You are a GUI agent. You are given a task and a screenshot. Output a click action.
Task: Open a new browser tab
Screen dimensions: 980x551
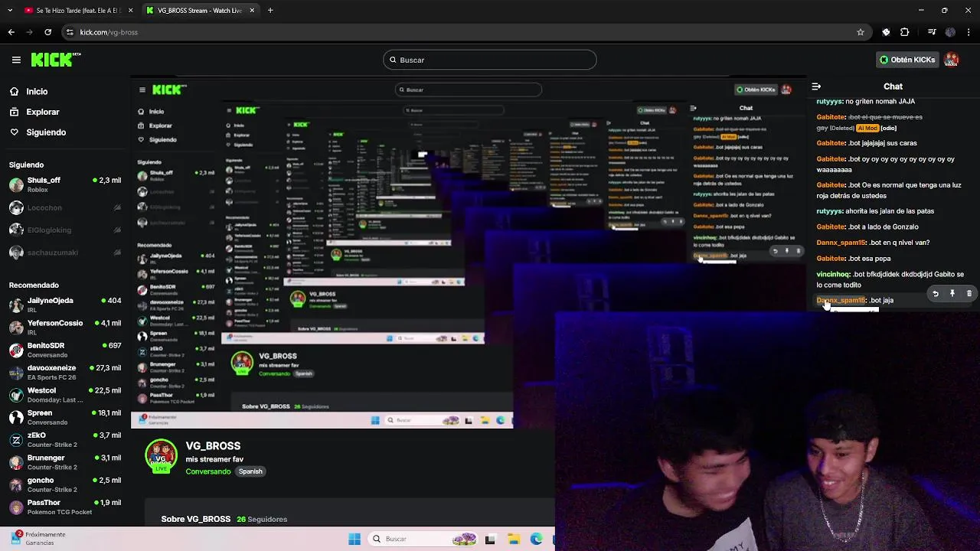pyautogui.click(x=270, y=11)
